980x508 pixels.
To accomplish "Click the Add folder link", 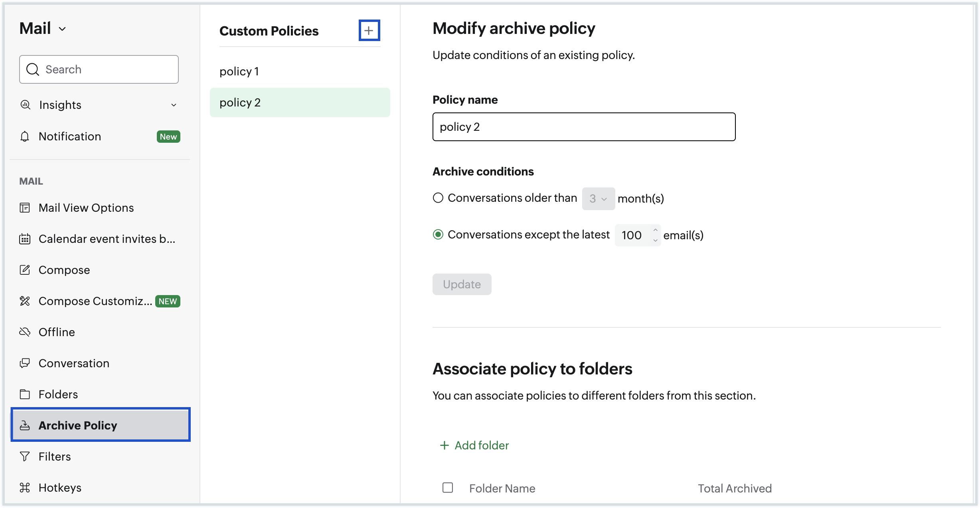I will point(474,445).
